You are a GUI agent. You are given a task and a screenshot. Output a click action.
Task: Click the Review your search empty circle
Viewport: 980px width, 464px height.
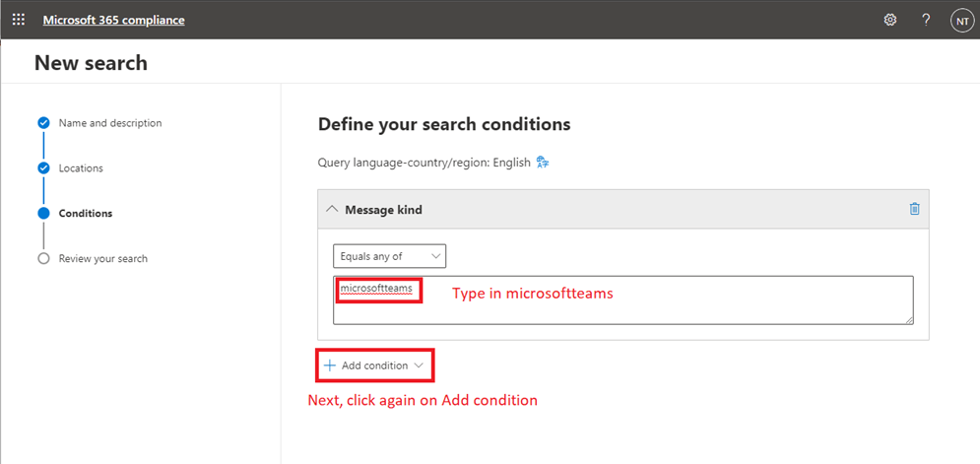[43, 258]
